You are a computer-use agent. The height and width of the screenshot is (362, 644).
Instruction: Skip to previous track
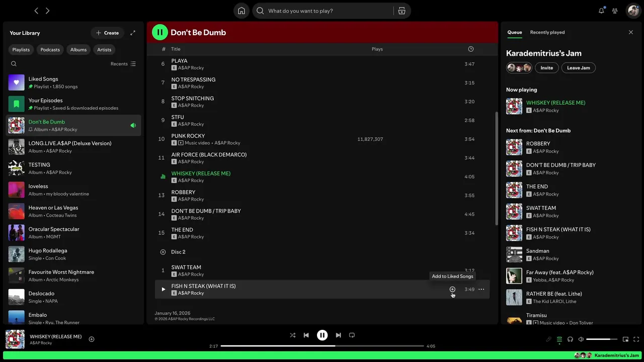[x=306, y=335]
